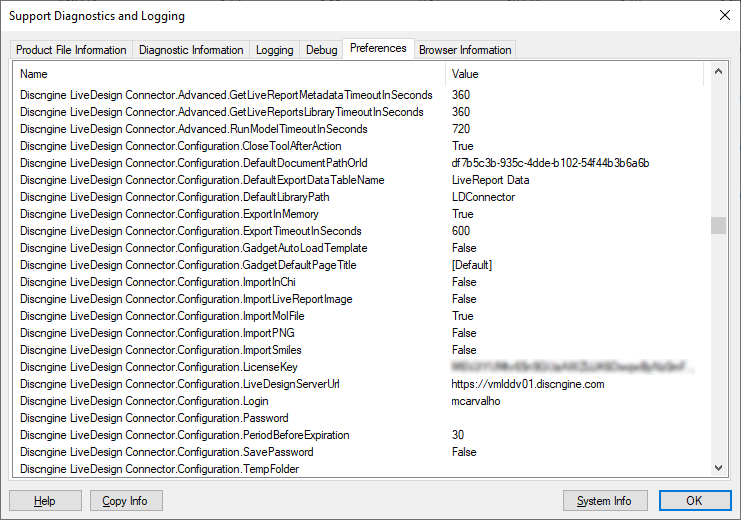Click the scrollbar up arrow
Viewport: 741px width, 520px height.
point(718,72)
